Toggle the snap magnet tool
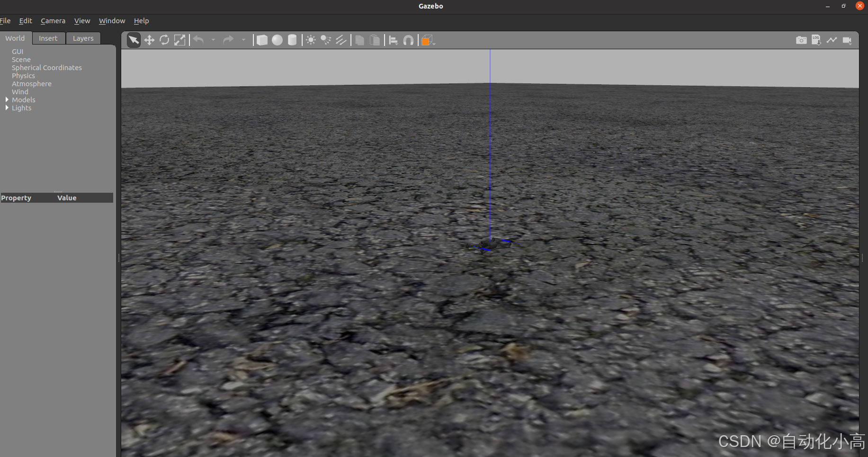The height and width of the screenshot is (457, 868). coord(408,40)
